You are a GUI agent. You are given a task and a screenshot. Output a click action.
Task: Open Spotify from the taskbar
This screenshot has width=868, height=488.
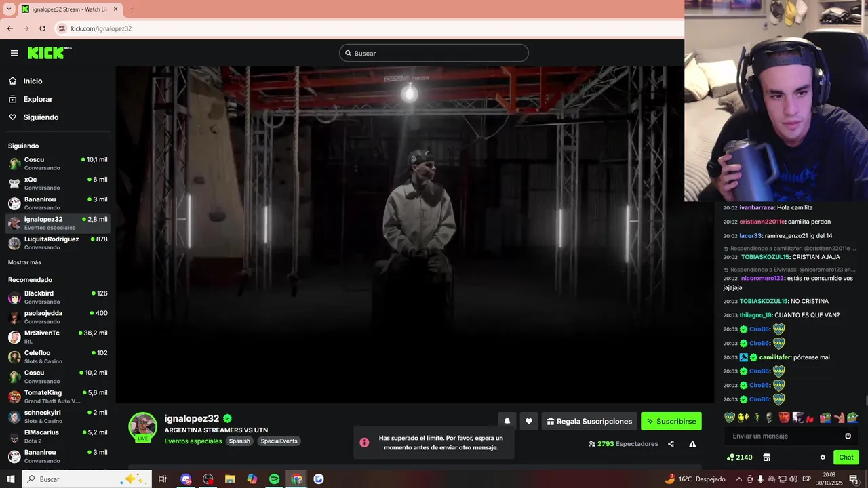pyautogui.click(x=274, y=479)
